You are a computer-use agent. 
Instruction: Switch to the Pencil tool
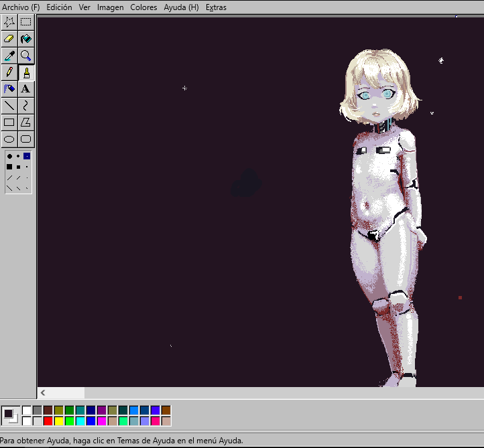point(9,72)
